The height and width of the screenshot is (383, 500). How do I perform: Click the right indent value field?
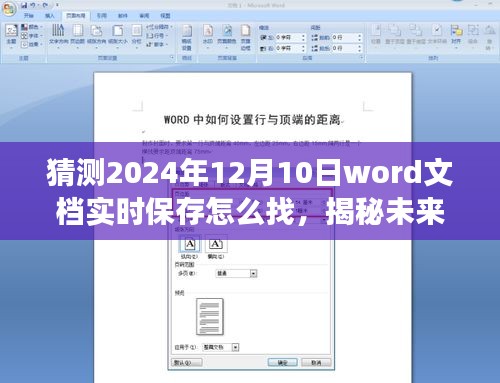click(288, 48)
